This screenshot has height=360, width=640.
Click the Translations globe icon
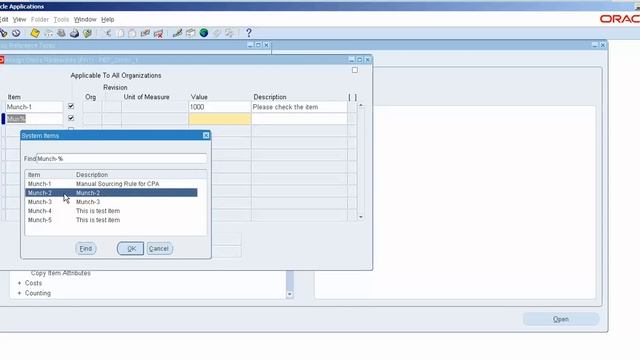click(204, 33)
